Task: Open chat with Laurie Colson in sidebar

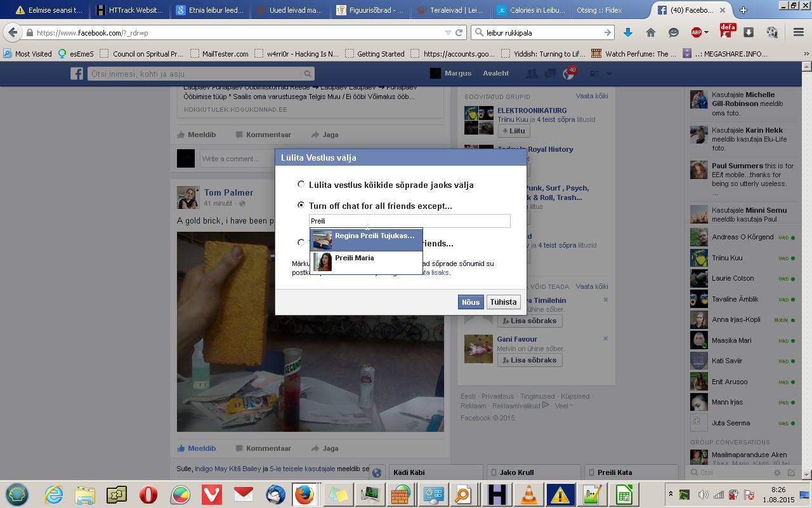Action: [742, 278]
